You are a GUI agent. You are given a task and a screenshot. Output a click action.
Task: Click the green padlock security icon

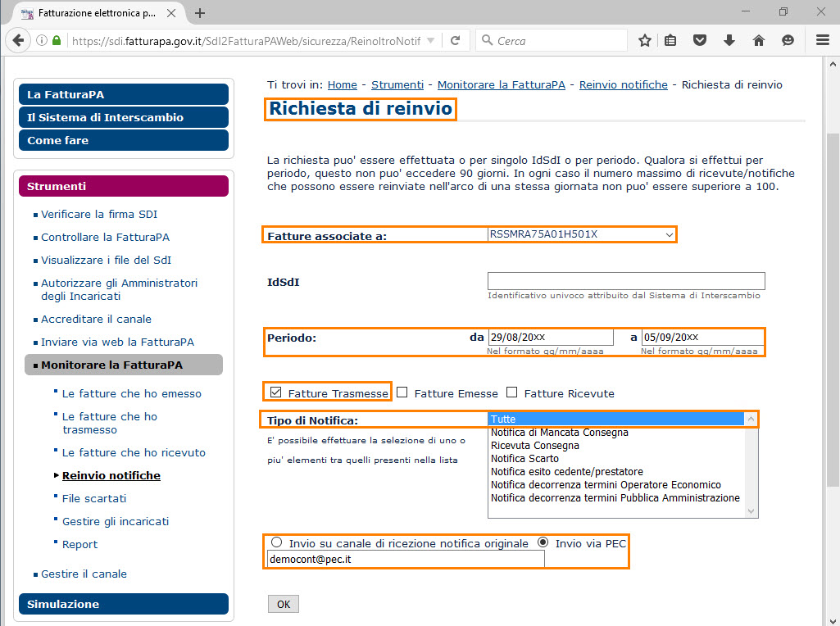pyautogui.click(x=57, y=40)
